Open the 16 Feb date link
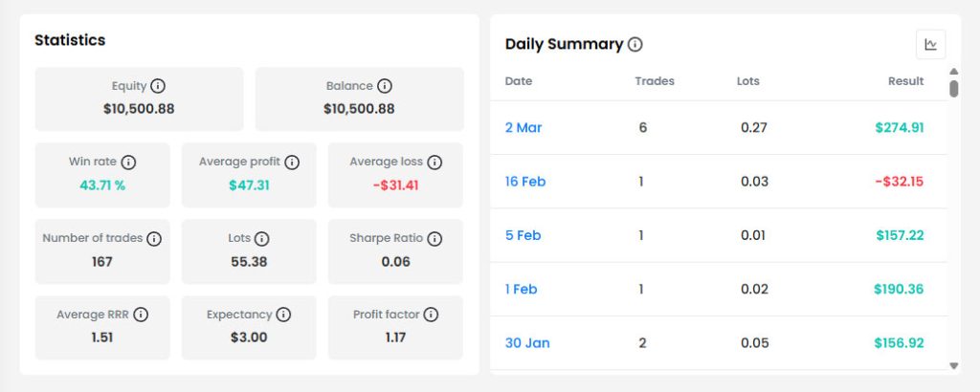Viewport: 980px width, 392px height. click(525, 181)
